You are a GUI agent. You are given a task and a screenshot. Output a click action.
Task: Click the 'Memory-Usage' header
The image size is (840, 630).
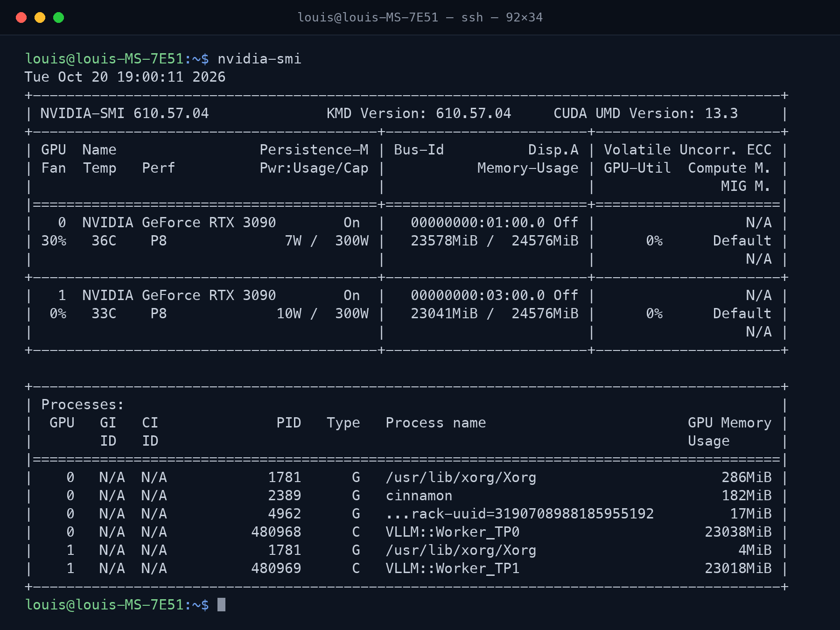[x=528, y=168]
